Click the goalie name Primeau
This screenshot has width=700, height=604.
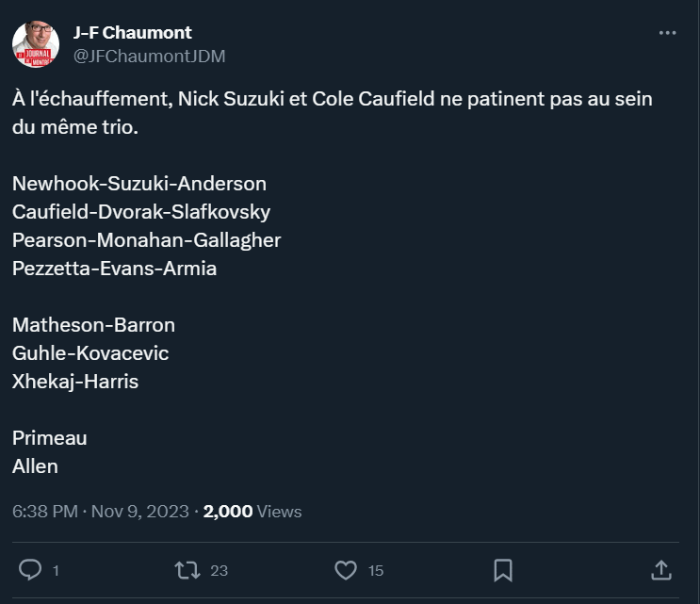coord(50,438)
